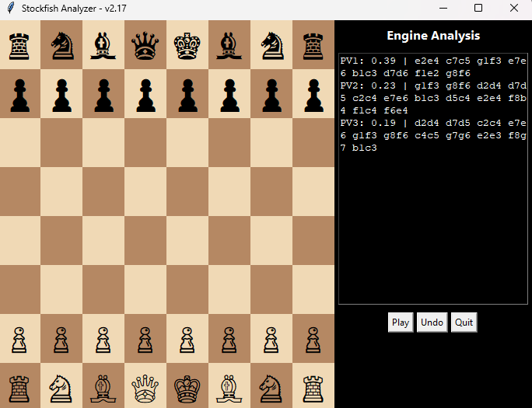The width and height of the screenshot is (532, 408).
Task: Select the black king on e8
Action: click(x=187, y=46)
